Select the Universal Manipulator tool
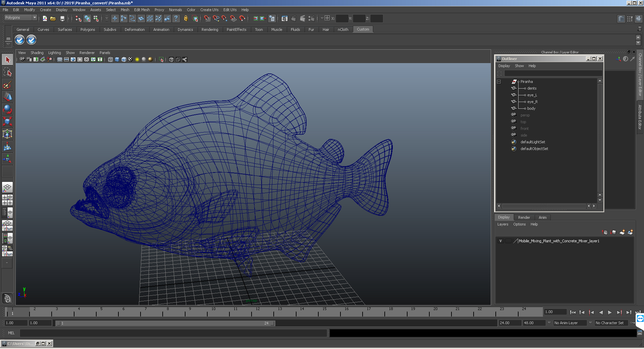Viewport: 644px width, 349px height. 7,134
